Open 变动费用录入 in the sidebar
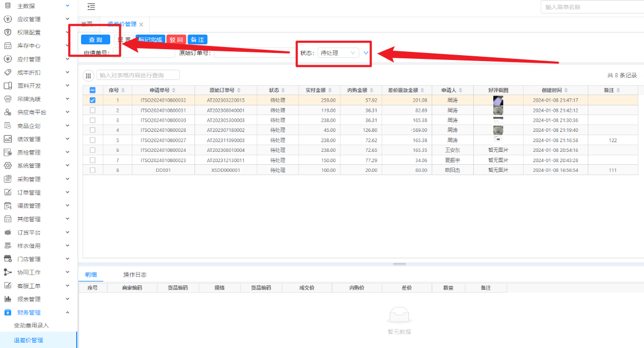This screenshot has width=644, height=348. pos(31,325)
